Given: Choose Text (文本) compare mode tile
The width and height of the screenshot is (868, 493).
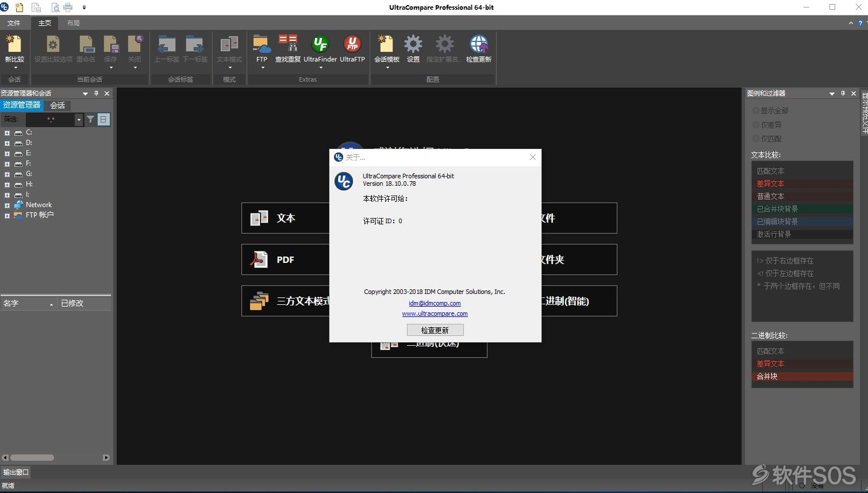Looking at the screenshot, I should pyautogui.click(x=286, y=218).
